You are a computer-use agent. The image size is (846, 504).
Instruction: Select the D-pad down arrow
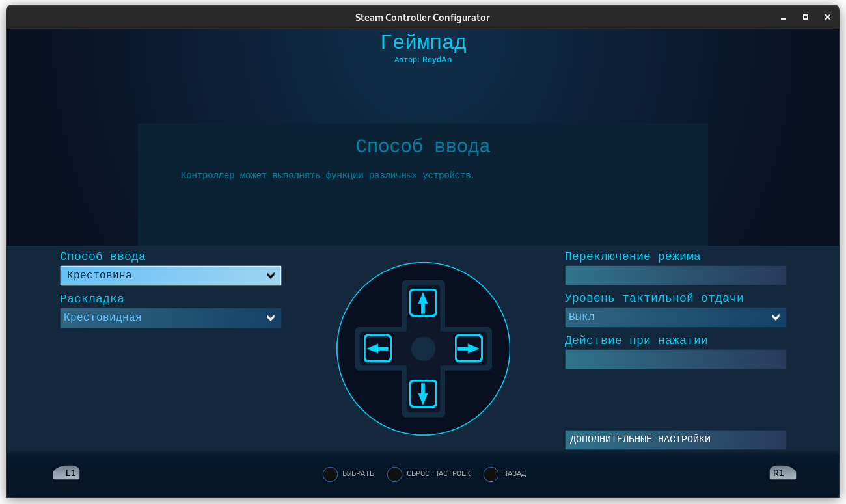(423, 394)
